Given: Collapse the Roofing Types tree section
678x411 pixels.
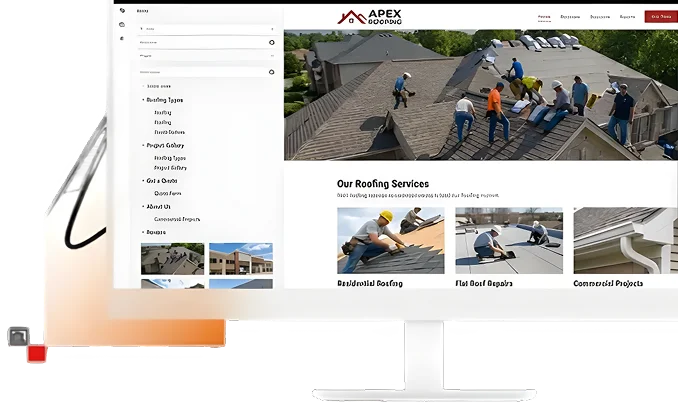Looking at the screenshot, I should pyautogui.click(x=143, y=100).
